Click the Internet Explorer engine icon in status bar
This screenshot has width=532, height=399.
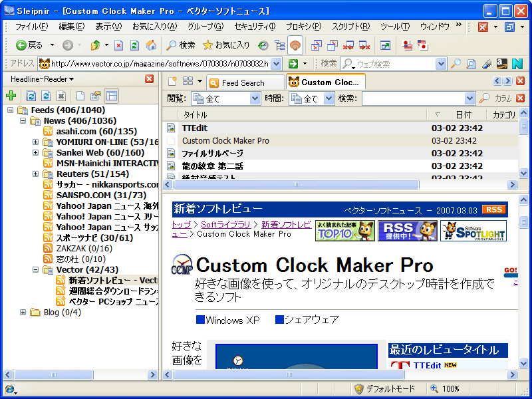pos(9,389)
